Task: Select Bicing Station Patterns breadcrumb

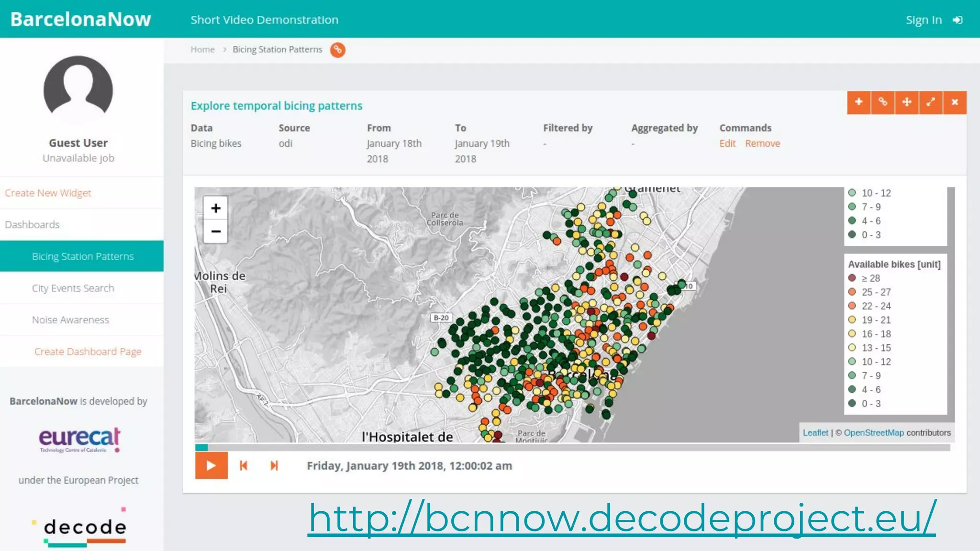Action: (278, 49)
